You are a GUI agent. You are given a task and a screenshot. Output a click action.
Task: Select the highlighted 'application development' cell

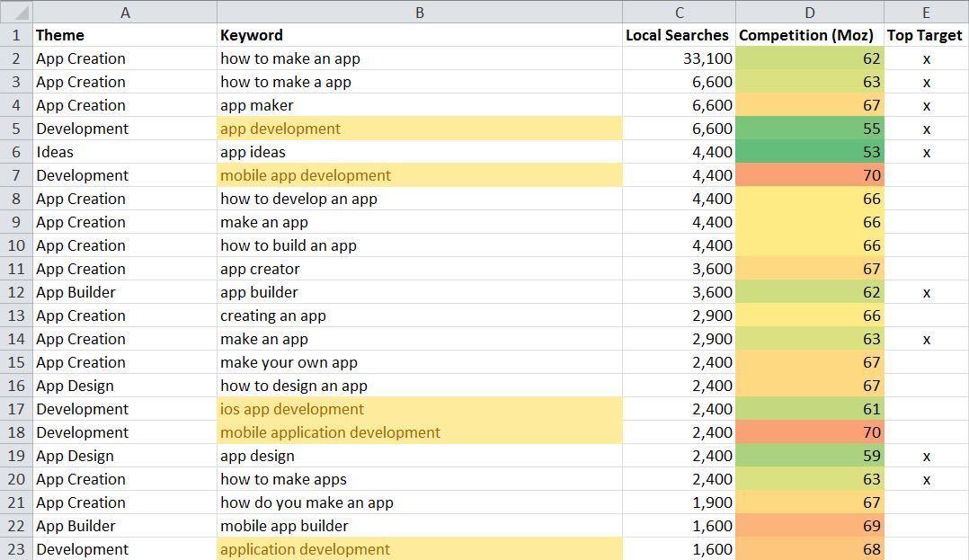(x=420, y=549)
